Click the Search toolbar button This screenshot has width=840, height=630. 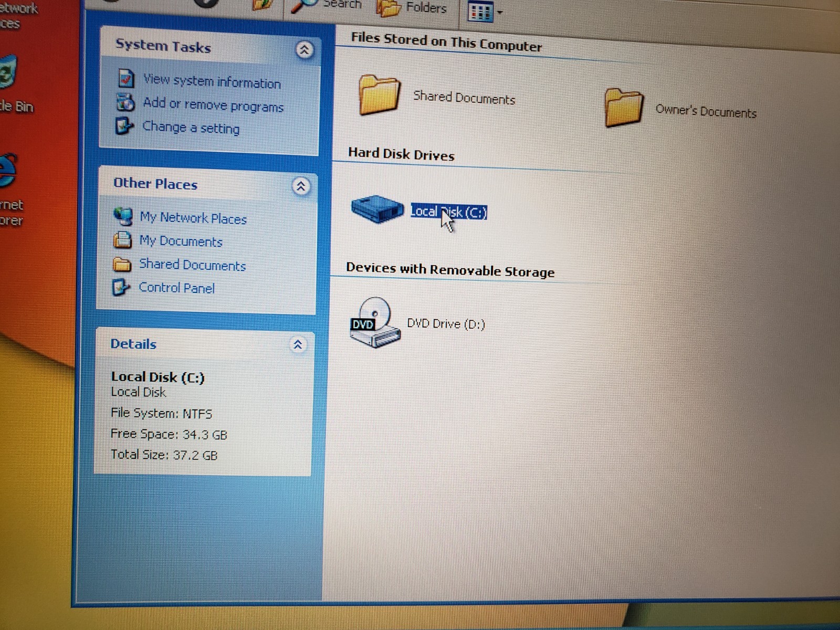coord(328,6)
